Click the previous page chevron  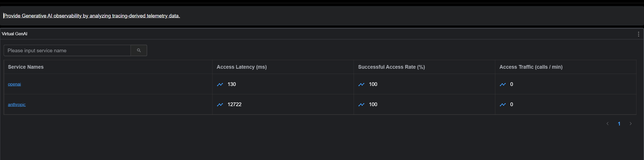[x=608, y=123]
